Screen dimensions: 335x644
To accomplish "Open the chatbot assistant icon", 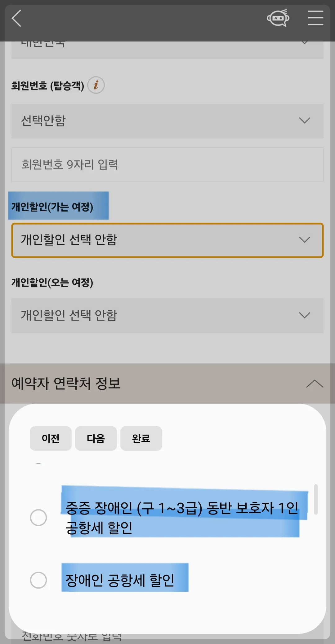I will [x=278, y=19].
